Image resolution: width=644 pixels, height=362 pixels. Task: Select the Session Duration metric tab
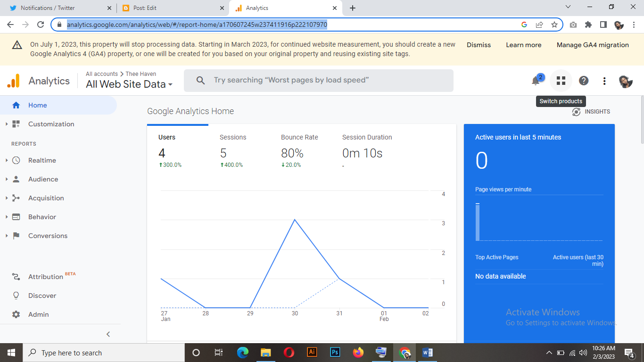pos(367,151)
